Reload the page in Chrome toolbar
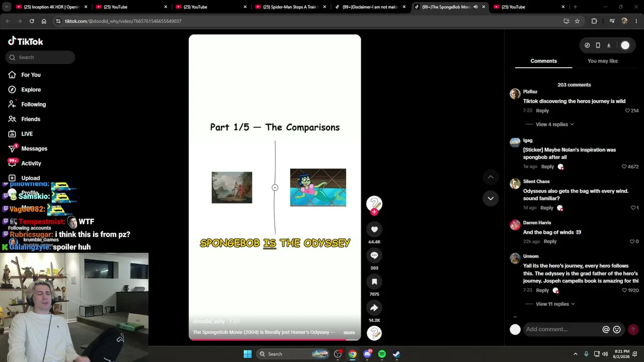The height and width of the screenshot is (362, 644). 32,21
